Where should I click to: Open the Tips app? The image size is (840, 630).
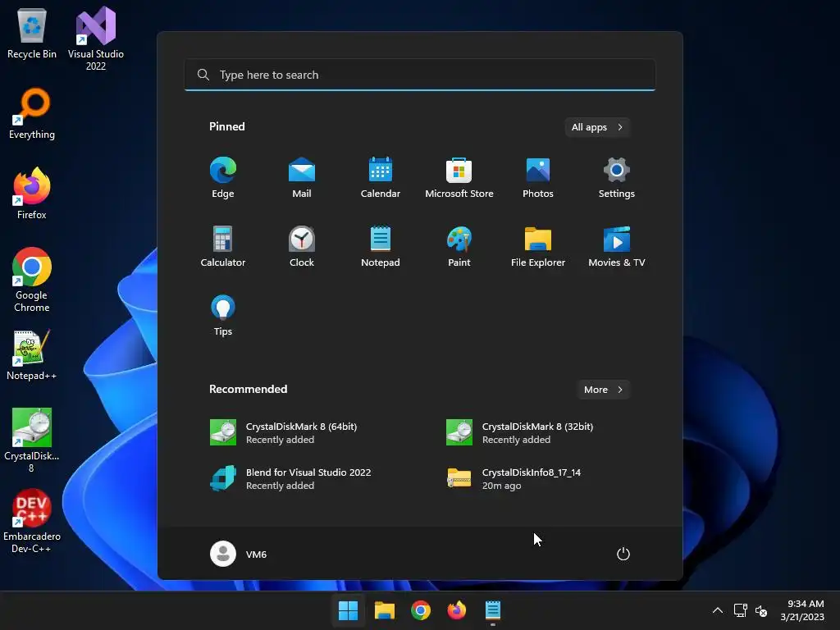tap(223, 316)
